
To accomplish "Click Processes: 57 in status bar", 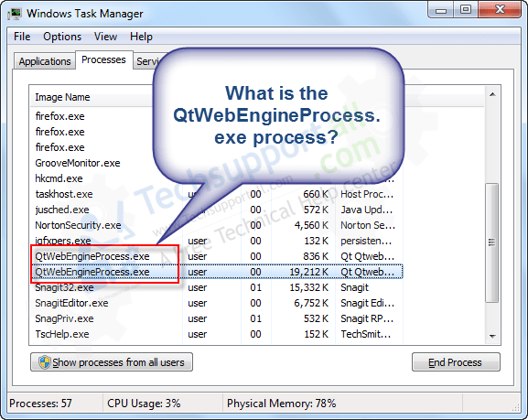I will (41, 404).
